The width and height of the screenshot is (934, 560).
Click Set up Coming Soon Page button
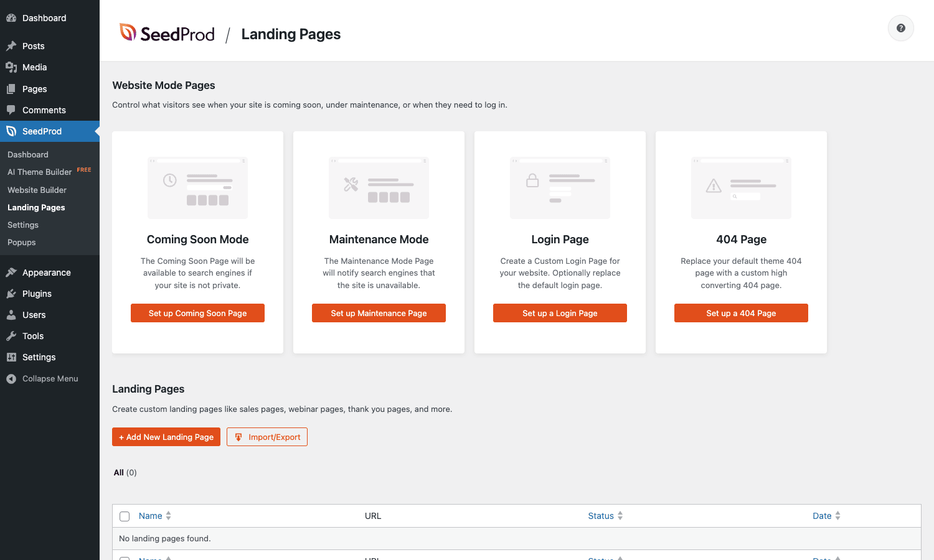[197, 313]
